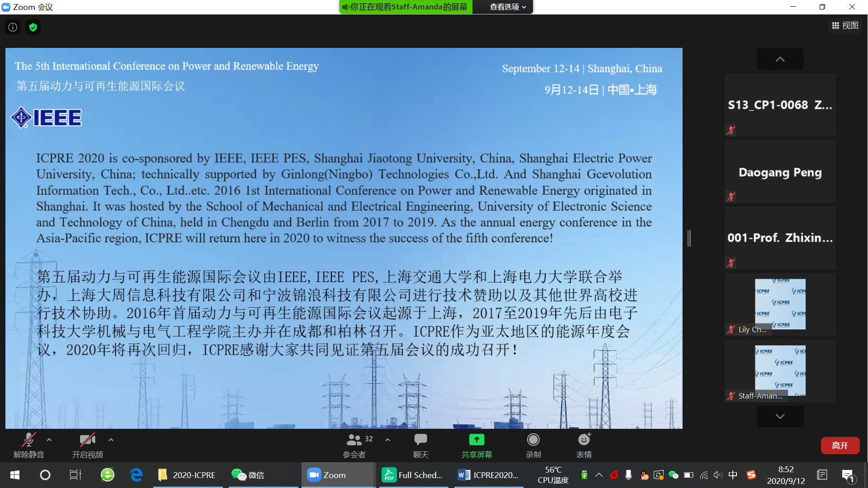Open clock showing 8:52 2020/9/12
The height and width of the screenshot is (488, 868).
(786, 475)
